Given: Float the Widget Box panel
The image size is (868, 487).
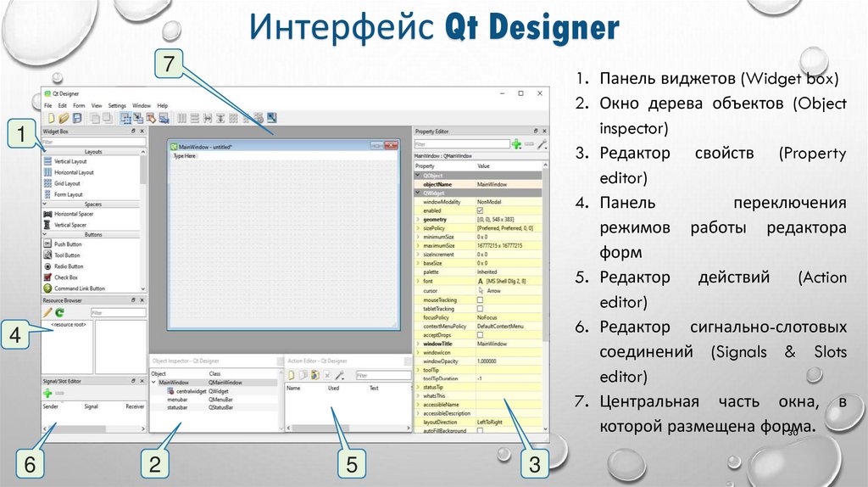Looking at the screenshot, I should 133,132.
